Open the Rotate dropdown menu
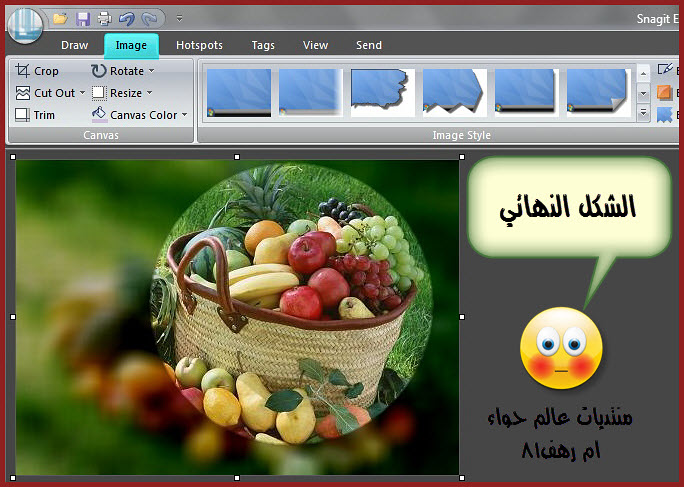Screen dimensions: 684x487 pyautogui.click(x=152, y=71)
